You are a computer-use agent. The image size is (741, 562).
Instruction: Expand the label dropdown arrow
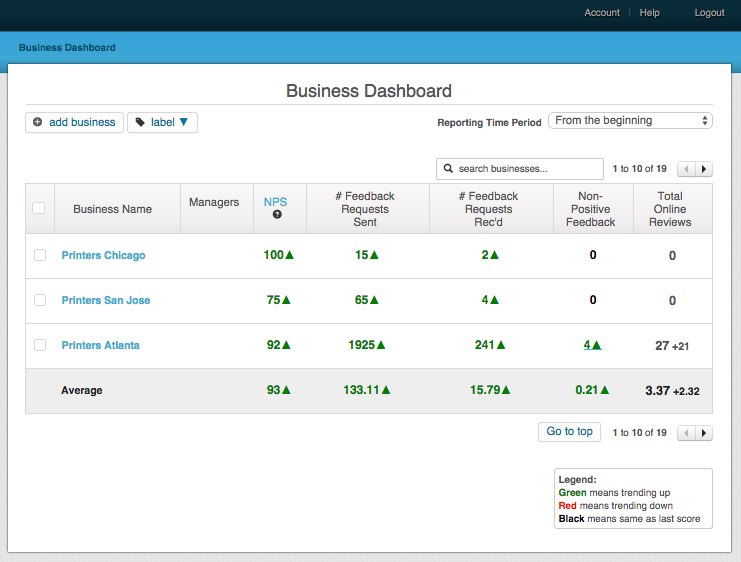click(184, 122)
